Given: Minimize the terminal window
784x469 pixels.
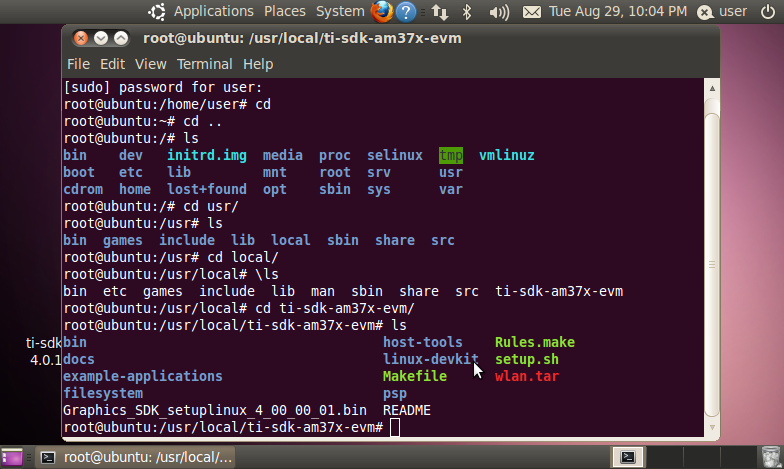Looking at the screenshot, I should pos(101,38).
